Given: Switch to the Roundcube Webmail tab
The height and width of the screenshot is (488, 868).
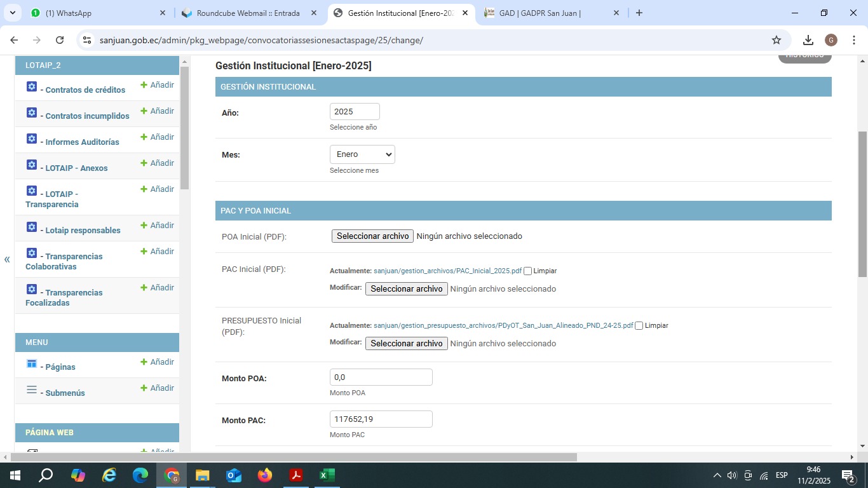Looking at the screenshot, I should point(248,13).
